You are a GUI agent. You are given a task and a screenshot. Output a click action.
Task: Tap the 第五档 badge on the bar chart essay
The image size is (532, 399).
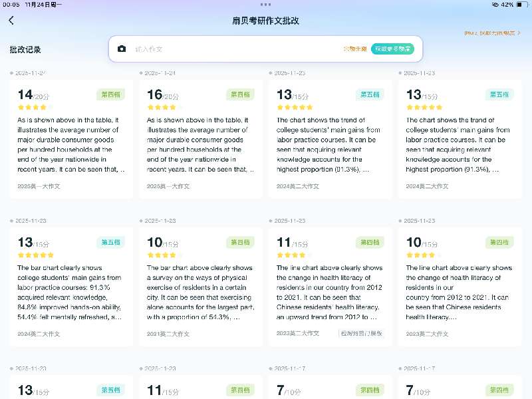click(x=110, y=243)
